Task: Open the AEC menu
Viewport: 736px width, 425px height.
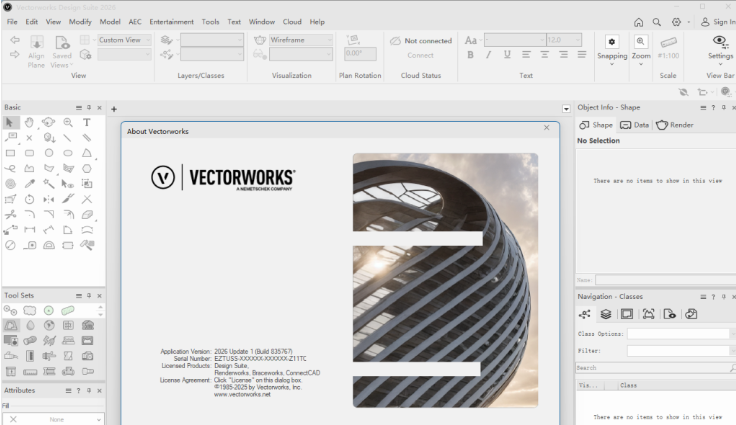Action: click(x=136, y=21)
